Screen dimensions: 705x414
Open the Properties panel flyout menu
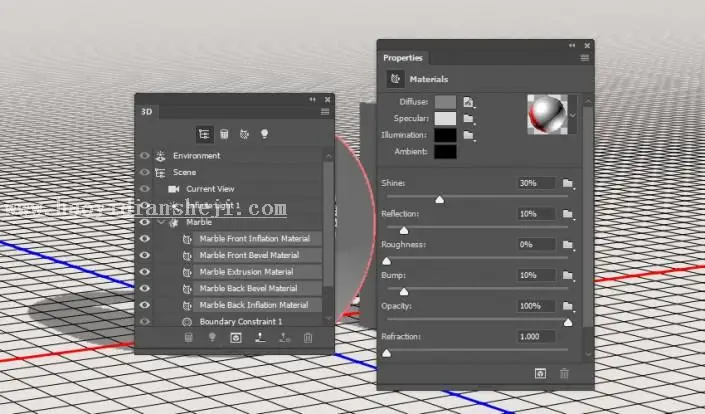click(585, 58)
